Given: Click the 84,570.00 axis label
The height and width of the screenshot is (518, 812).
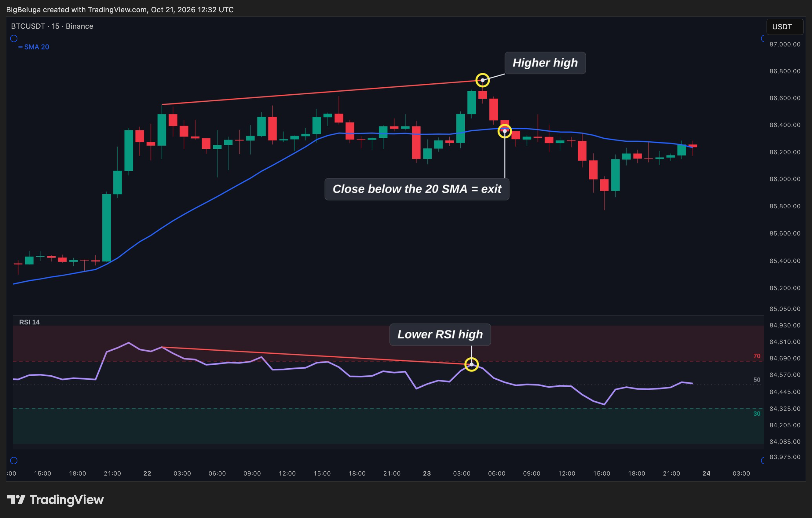Looking at the screenshot, I should pos(785,375).
